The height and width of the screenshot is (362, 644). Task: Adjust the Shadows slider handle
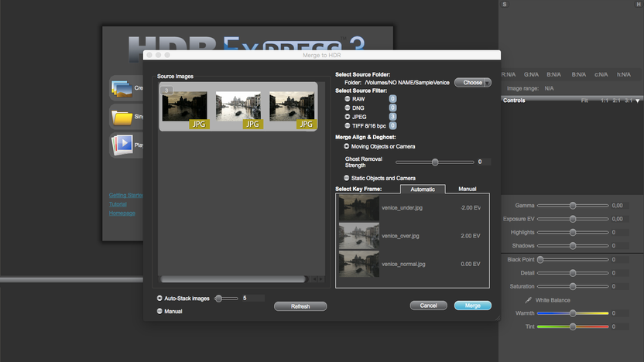coord(573,246)
